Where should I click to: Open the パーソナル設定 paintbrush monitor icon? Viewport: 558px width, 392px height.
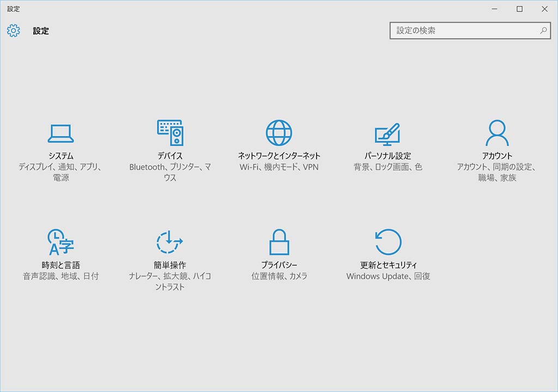click(387, 134)
